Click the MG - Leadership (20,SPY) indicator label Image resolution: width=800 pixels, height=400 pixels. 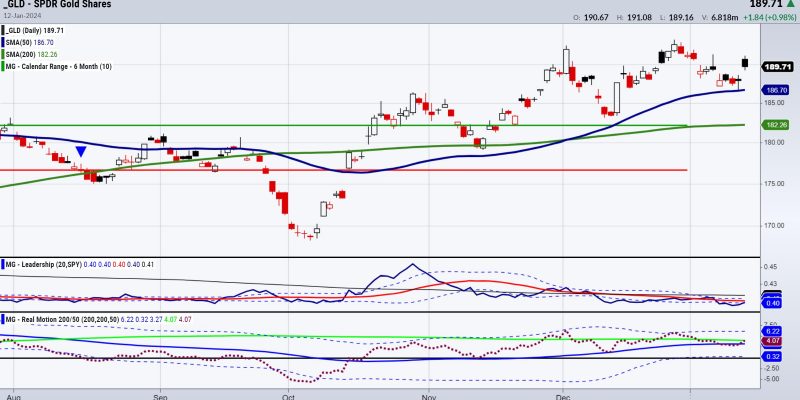click(x=43, y=264)
